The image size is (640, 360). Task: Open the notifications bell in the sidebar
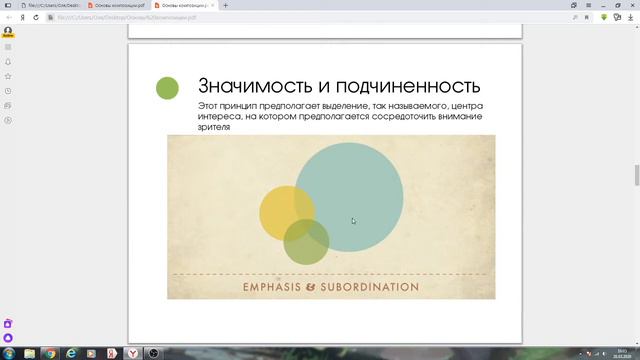(x=8, y=62)
